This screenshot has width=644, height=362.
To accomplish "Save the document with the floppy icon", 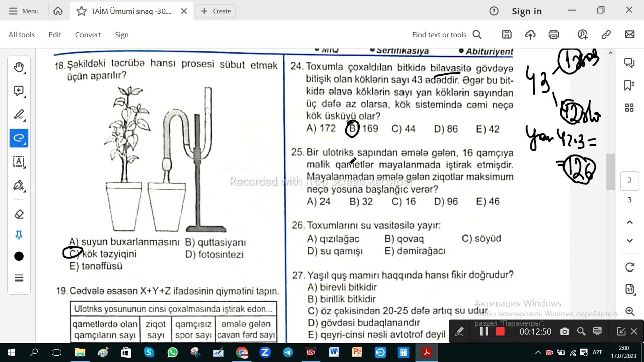I will pos(507,35).
